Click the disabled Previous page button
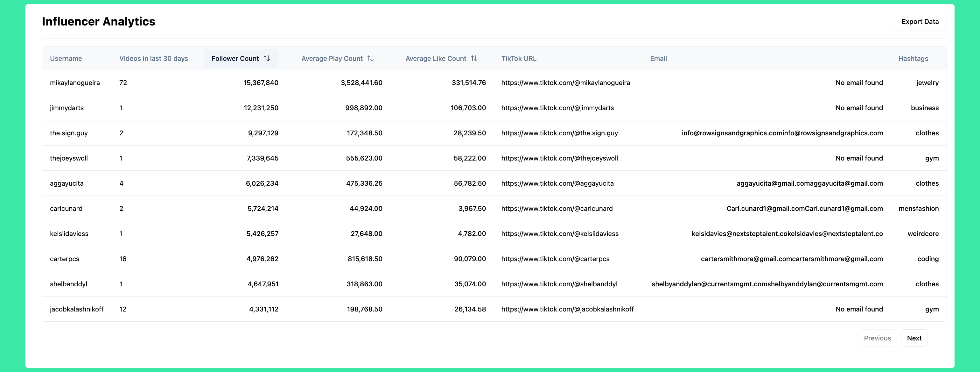Viewport: 980px width, 372px height. coord(877,338)
